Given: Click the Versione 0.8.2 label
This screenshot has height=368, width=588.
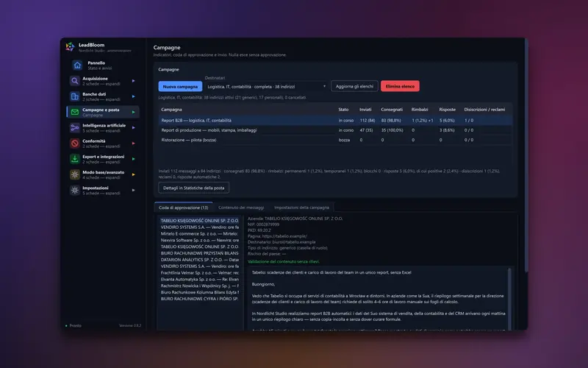Looking at the screenshot, I should (x=130, y=325).
